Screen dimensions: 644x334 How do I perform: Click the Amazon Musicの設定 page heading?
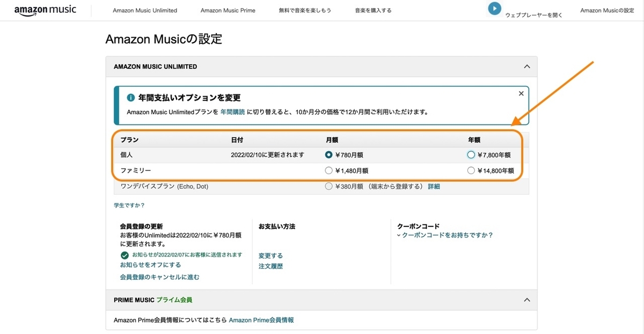[164, 39]
